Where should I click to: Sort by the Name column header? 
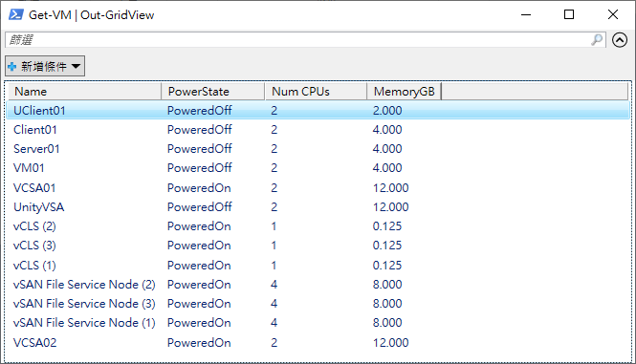pos(85,92)
